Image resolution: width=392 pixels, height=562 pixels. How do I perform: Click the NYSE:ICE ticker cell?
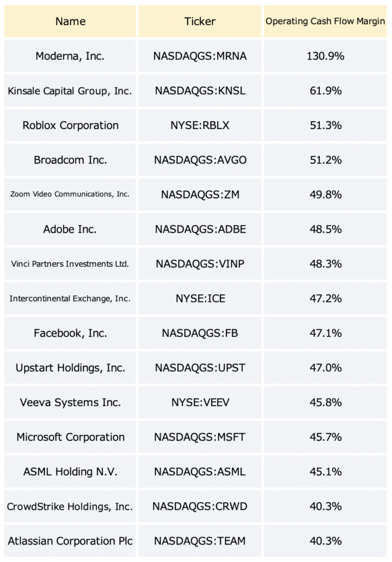coord(200,298)
